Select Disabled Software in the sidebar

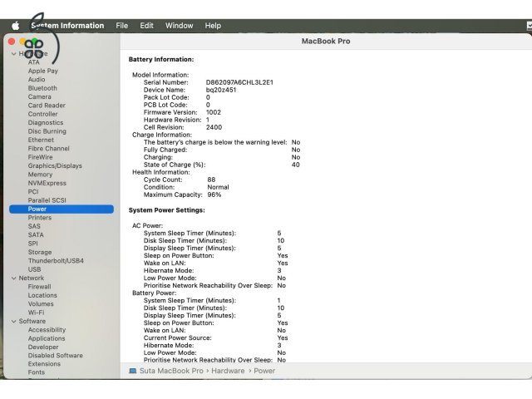tap(56, 356)
